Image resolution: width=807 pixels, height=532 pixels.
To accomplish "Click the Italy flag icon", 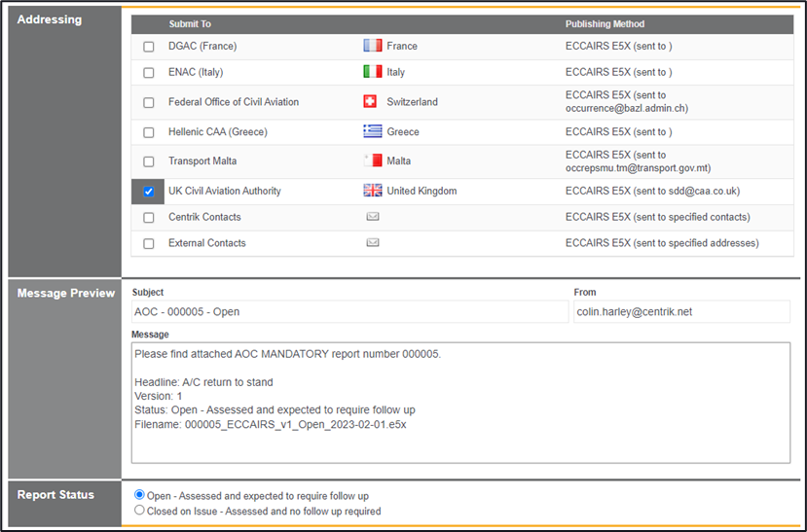I will [372, 72].
